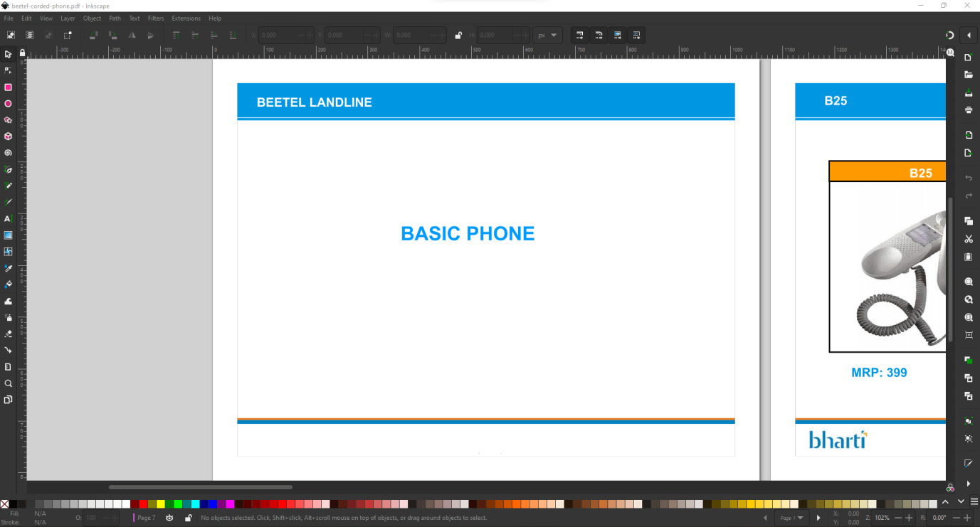Screen dimensions: 980x527
Task: Select the Eraser tool
Action: (x=8, y=334)
